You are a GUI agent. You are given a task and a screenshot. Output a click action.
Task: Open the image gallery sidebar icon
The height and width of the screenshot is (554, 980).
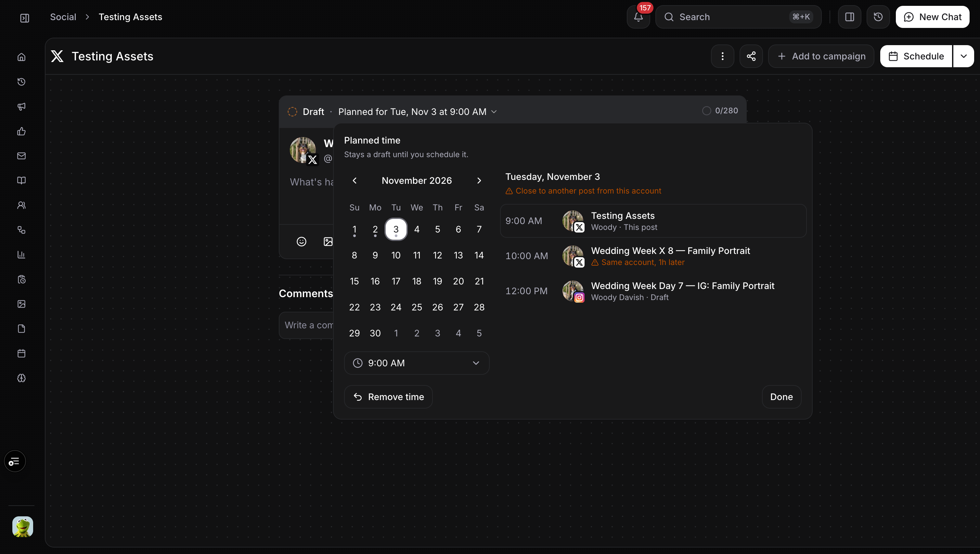click(x=21, y=304)
